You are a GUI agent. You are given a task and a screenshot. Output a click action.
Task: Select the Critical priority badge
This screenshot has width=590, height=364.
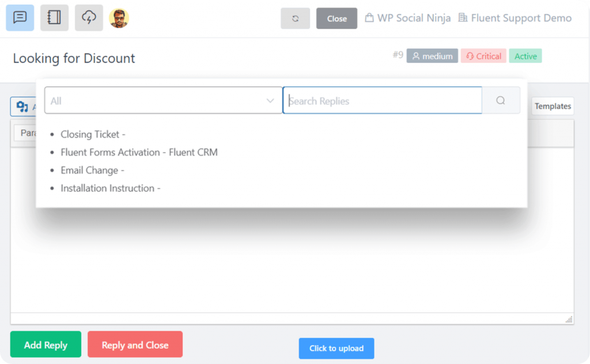pyautogui.click(x=483, y=56)
